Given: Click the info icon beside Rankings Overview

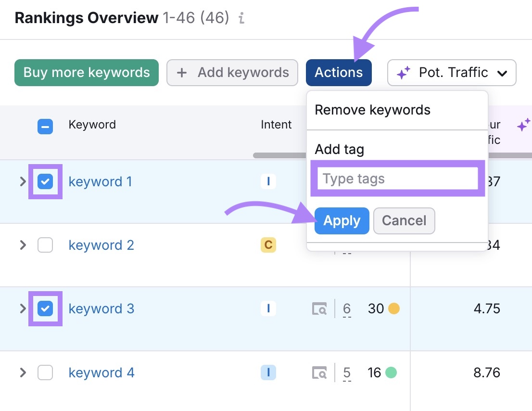Looking at the screenshot, I should tap(241, 18).
